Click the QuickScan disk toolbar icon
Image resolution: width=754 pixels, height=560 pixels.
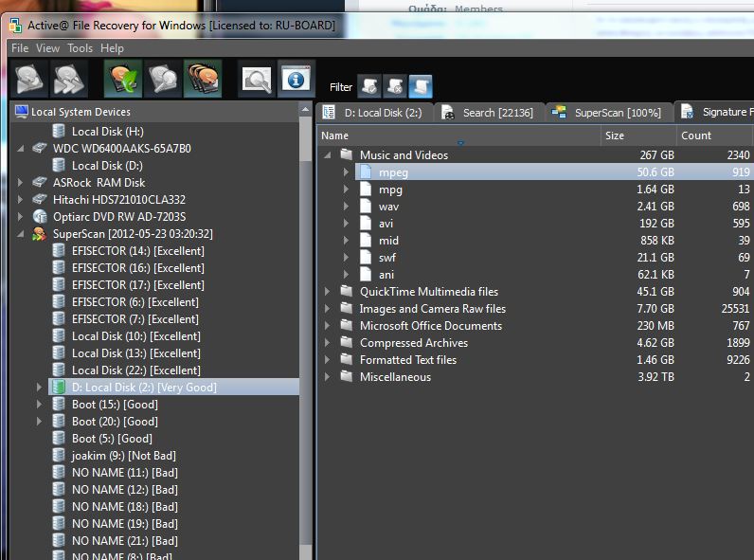click(x=29, y=79)
